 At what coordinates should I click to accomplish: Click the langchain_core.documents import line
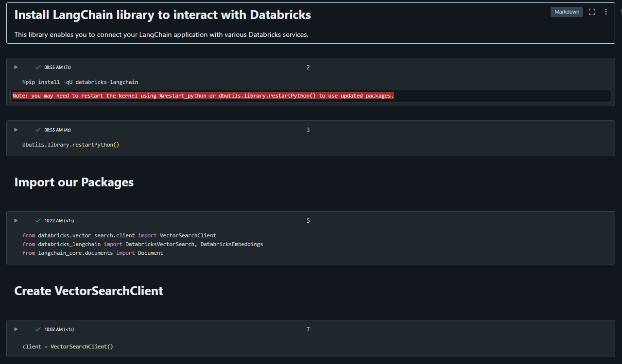tap(92, 253)
